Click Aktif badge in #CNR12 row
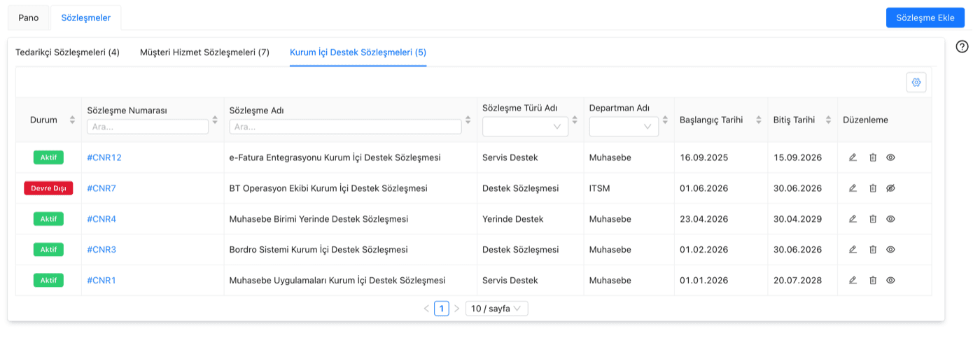The image size is (980, 338). pos(48,157)
